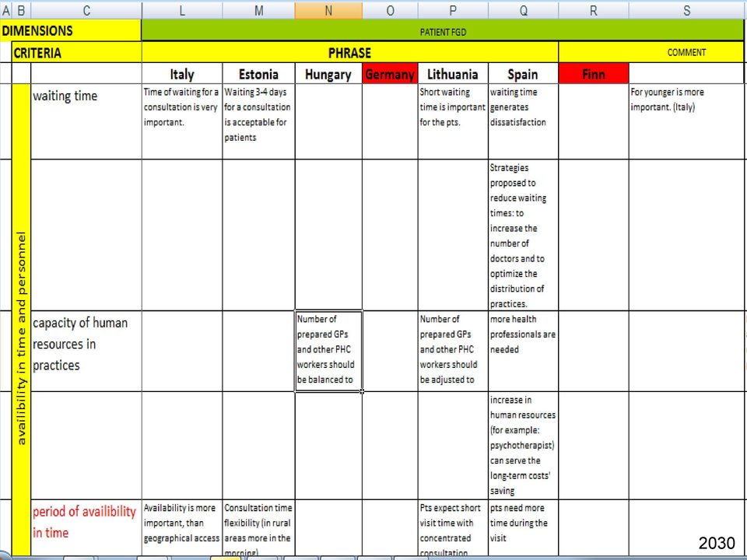Click the Estonia column heading cell
The width and height of the screenshot is (747, 560).
pos(258,74)
